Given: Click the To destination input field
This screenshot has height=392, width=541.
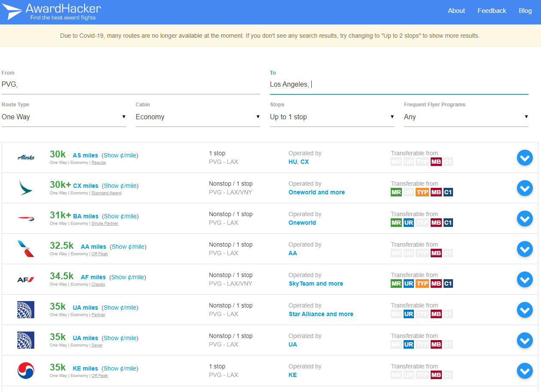Looking at the screenshot, I should 399,84.
